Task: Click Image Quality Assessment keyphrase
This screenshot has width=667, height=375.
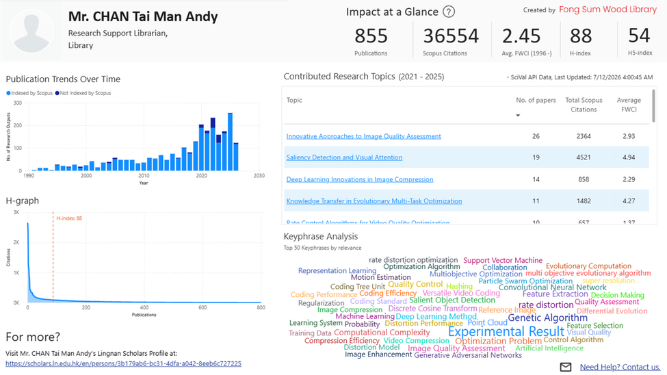Action: (456, 348)
